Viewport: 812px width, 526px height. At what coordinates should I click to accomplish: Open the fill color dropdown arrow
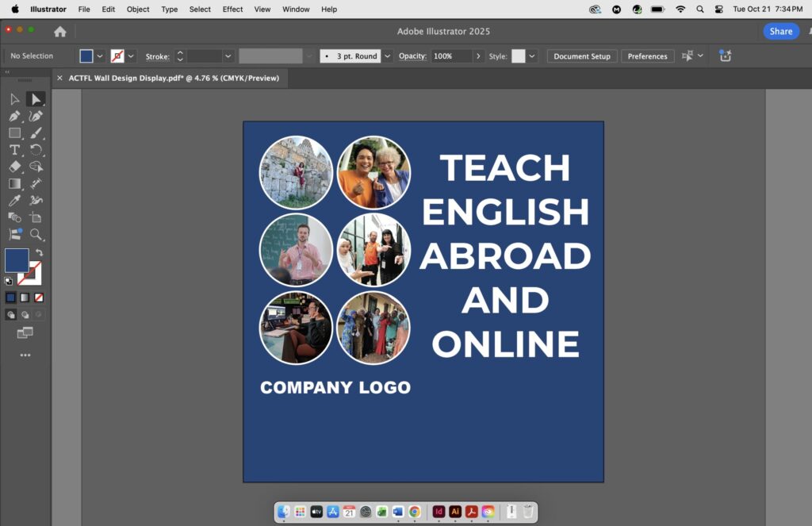point(100,56)
